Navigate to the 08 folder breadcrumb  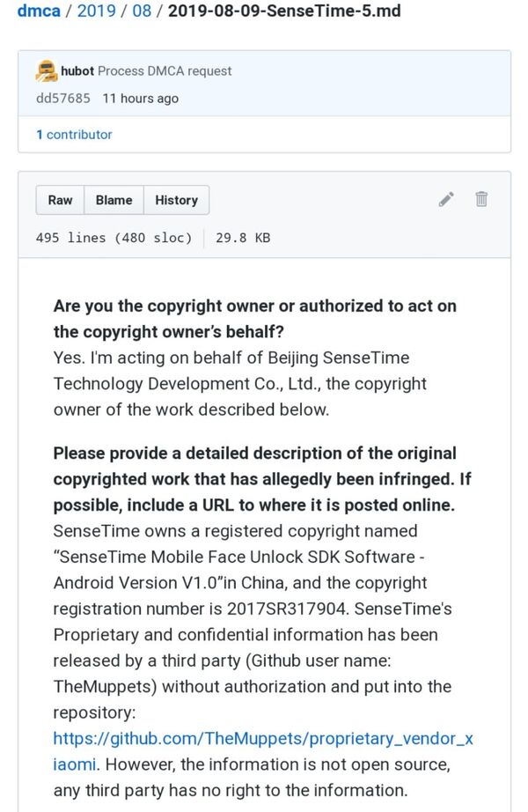coord(142,12)
